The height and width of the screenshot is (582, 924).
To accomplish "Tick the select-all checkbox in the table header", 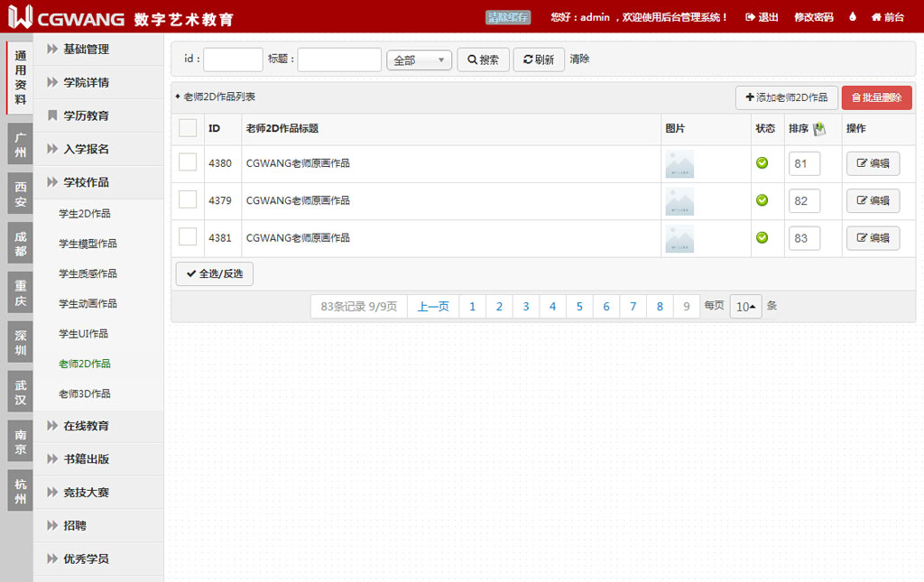I will click(188, 128).
